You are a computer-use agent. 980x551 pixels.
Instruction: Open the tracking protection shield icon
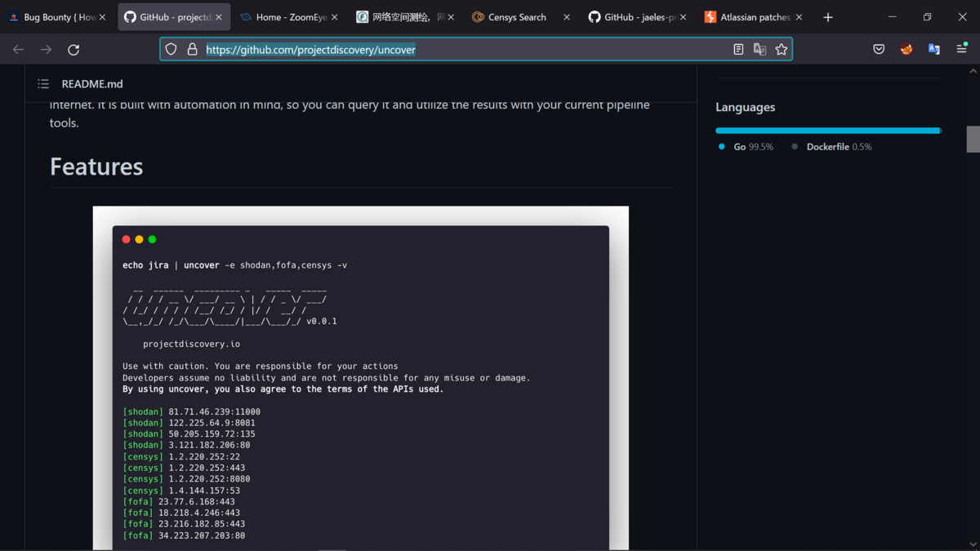[x=171, y=50]
